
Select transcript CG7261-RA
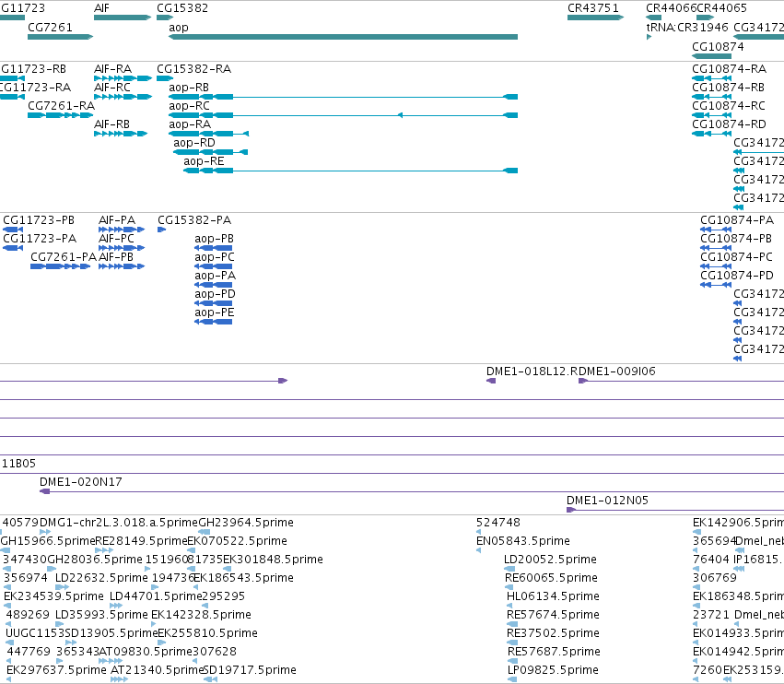click(x=61, y=115)
